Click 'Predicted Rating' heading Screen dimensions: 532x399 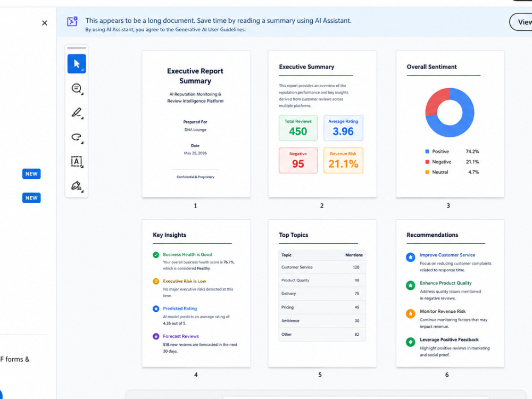point(180,309)
